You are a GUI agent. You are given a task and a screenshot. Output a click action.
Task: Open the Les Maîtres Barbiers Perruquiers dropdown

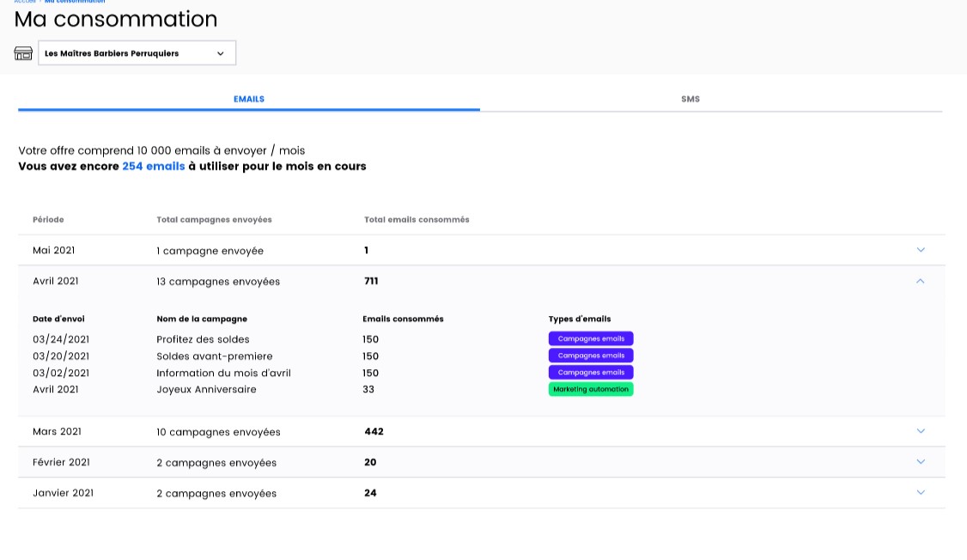point(137,53)
